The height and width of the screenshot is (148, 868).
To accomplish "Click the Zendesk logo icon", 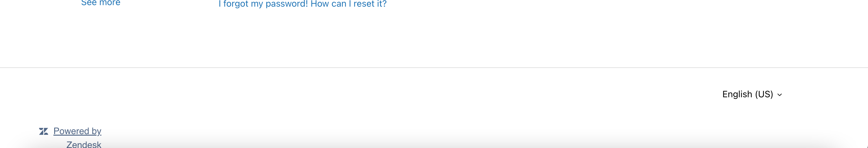I will [44, 131].
